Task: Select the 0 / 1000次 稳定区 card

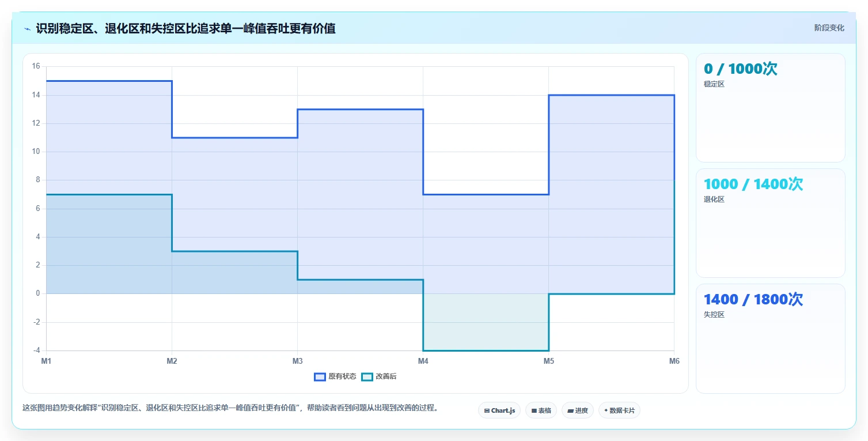Action: pyautogui.click(x=771, y=108)
